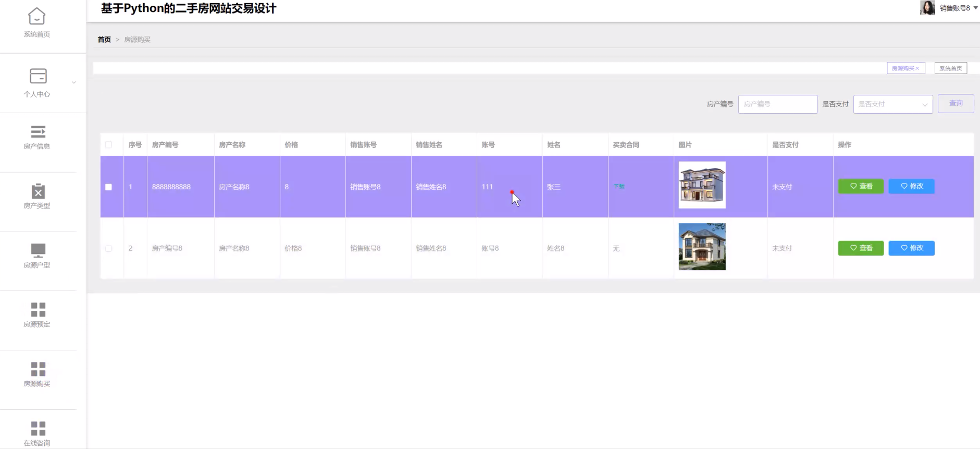Click the 个人中心 card icon
The width and height of the screenshot is (980, 449).
pos(38,76)
